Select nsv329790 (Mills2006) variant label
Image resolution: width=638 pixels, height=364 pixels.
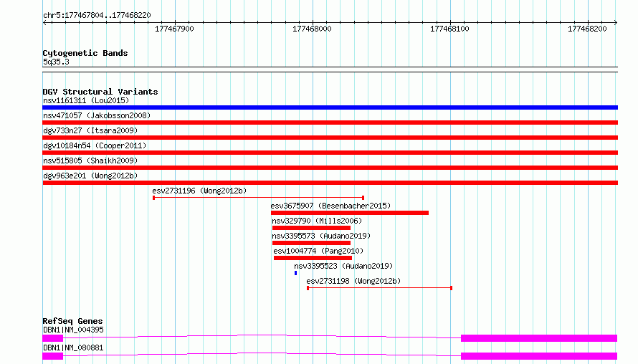click(x=317, y=221)
